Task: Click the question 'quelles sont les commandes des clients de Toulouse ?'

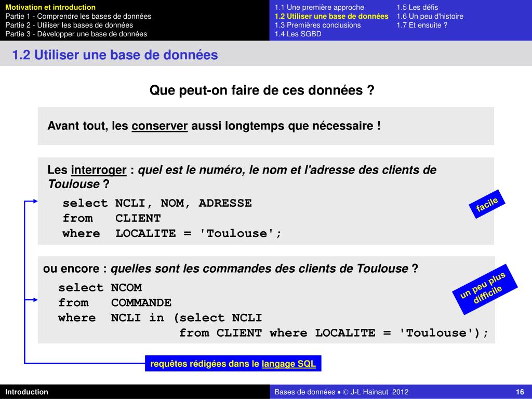Action: 264,269
